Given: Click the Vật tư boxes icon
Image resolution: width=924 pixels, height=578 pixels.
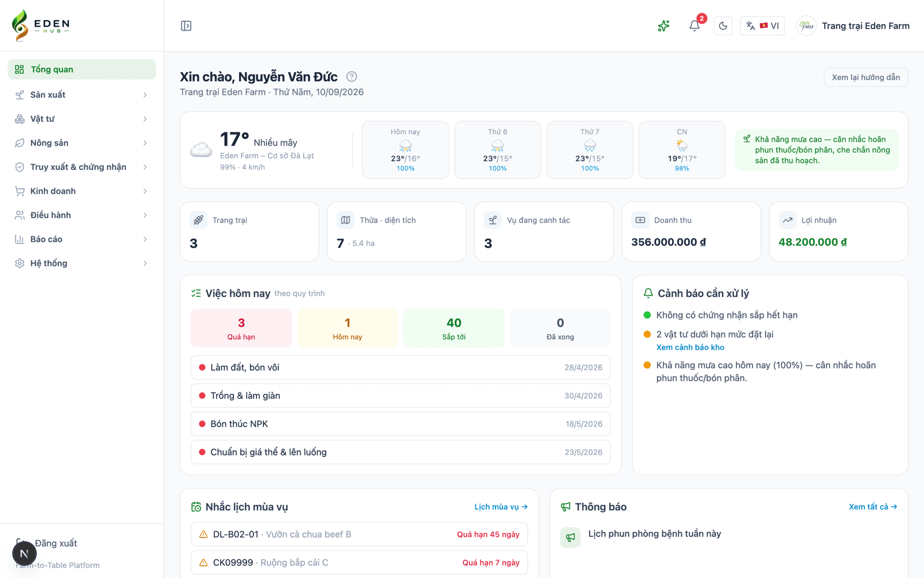Looking at the screenshot, I should (20, 119).
